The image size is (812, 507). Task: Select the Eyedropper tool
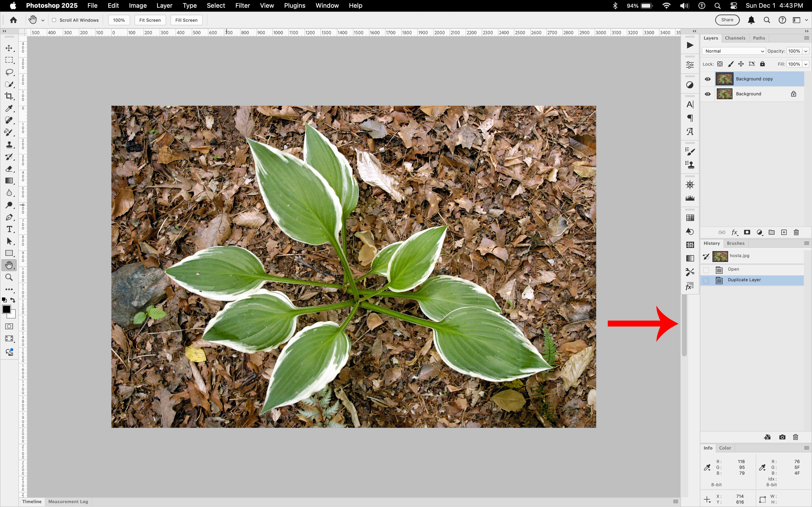click(9, 108)
